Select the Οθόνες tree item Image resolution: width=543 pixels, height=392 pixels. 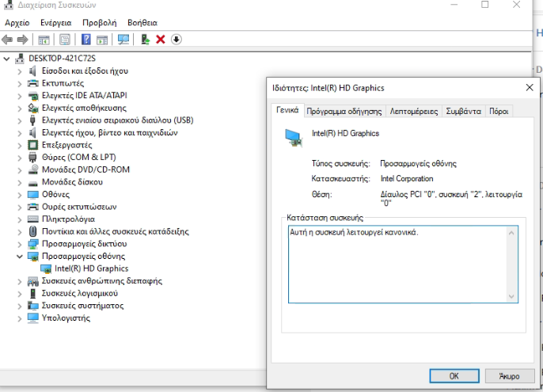pos(55,195)
